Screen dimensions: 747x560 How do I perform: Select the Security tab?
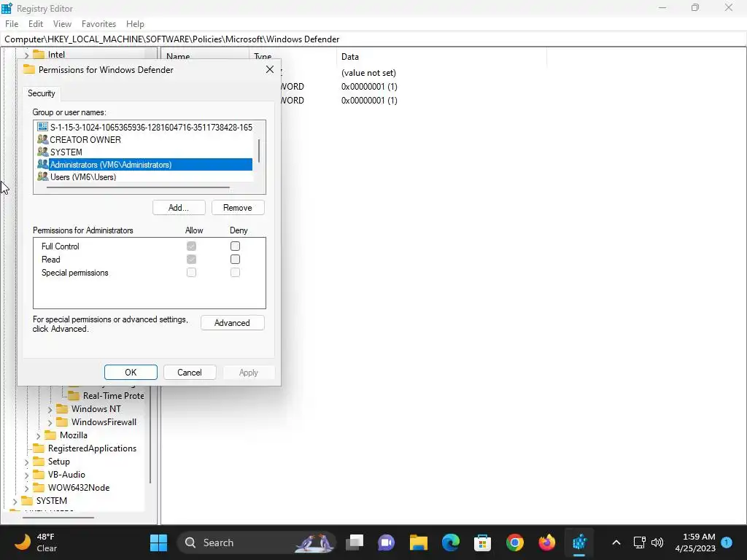(x=42, y=93)
